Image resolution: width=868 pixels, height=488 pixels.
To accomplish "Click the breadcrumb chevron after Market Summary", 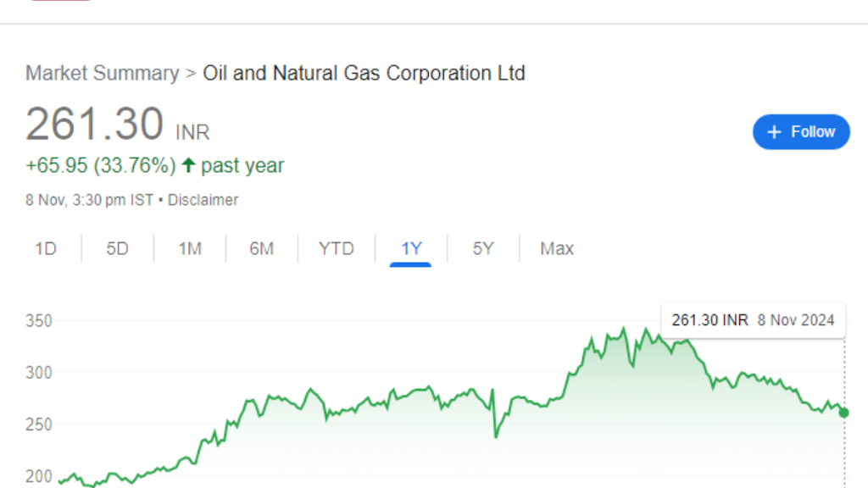I will (191, 74).
